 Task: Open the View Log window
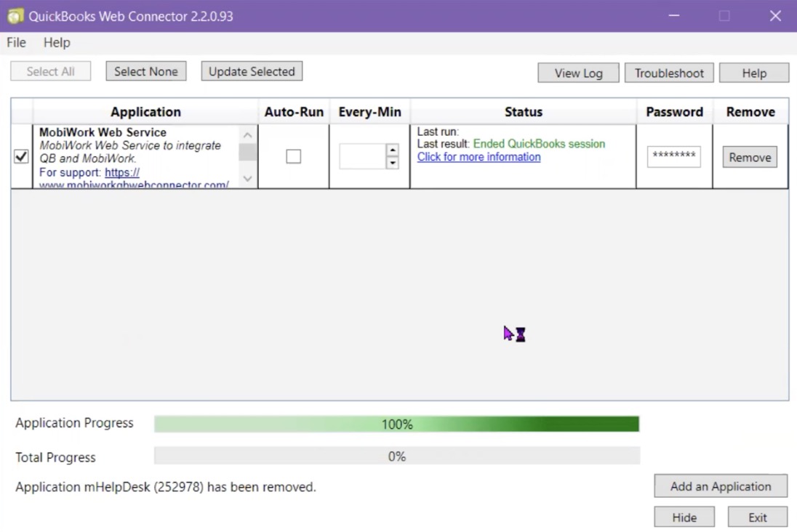[x=578, y=73]
